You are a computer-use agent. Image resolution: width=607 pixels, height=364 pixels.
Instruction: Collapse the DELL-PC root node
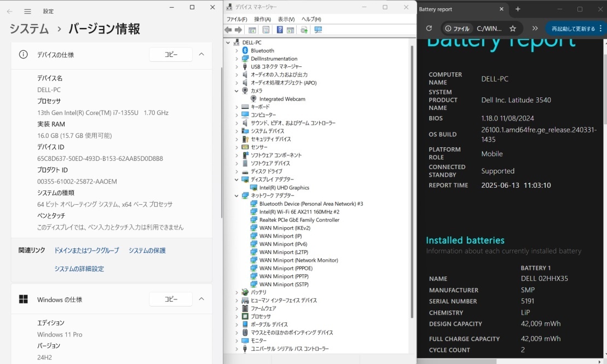pos(228,43)
